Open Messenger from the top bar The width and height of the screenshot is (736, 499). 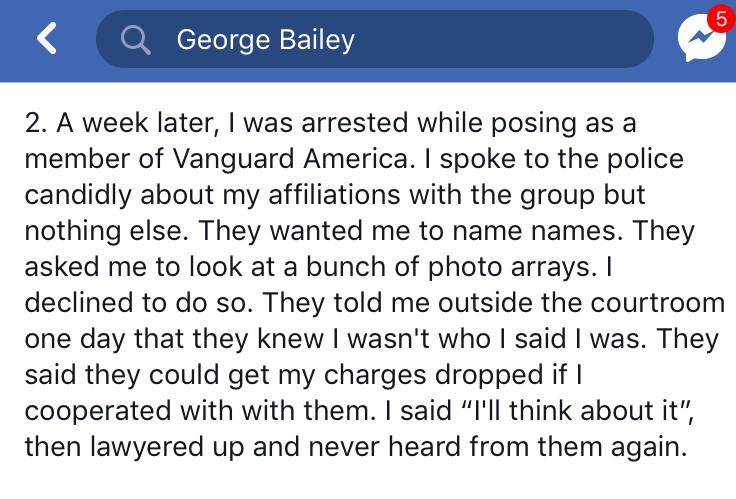point(700,38)
